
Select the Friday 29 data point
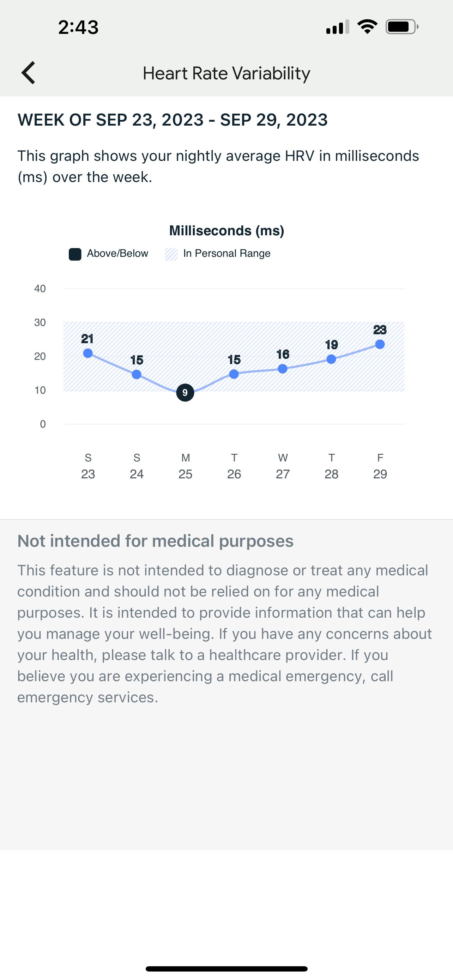click(x=380, y=344)
